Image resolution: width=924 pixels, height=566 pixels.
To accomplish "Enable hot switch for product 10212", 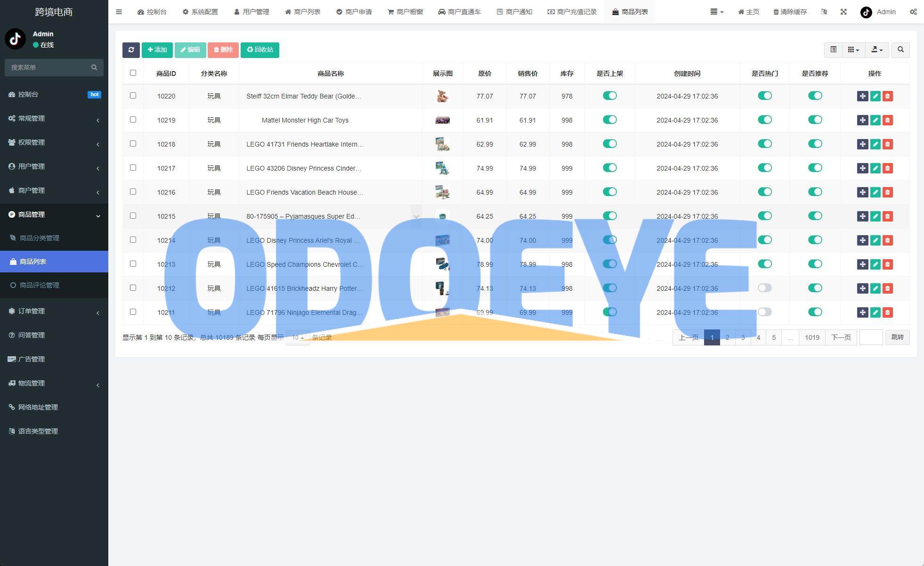I will [x=764, y=288].
